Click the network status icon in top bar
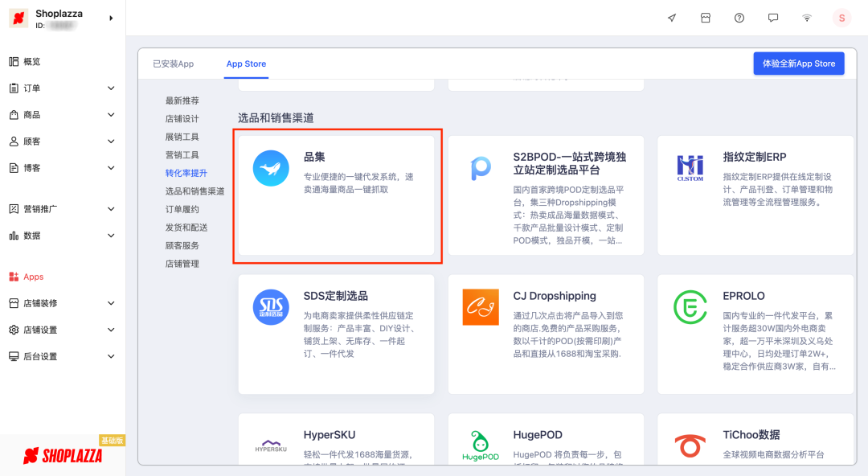This screenshot has width=868, height=476. [x=806, y=17]
